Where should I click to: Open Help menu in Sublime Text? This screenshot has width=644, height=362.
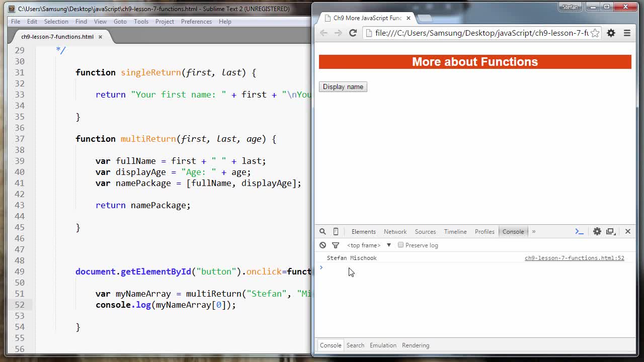click(225, 22)
